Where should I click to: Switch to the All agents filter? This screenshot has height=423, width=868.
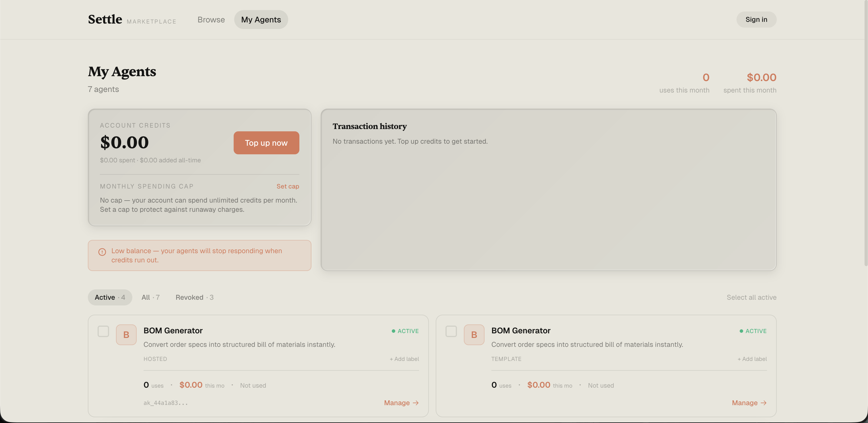pos(150,297)
